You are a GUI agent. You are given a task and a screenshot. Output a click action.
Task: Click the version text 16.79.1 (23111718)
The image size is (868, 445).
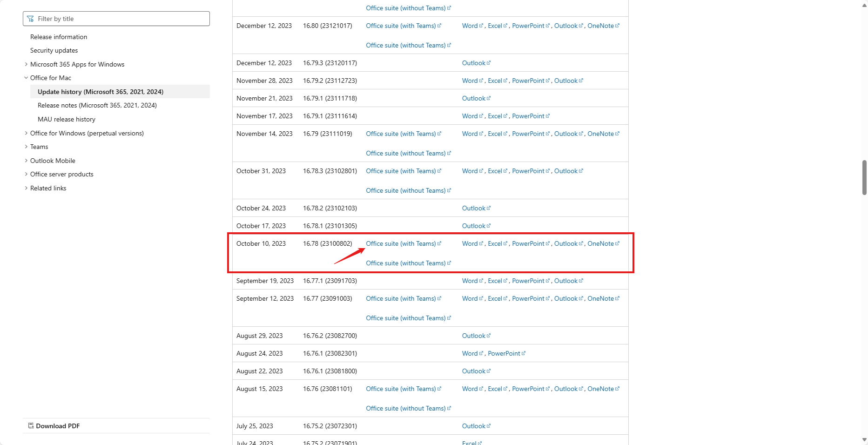(330, 98)
